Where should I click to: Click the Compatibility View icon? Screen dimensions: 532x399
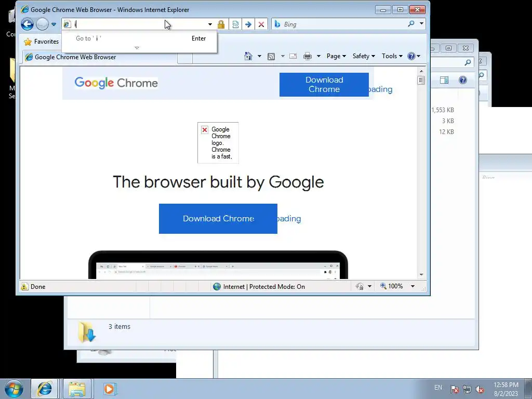pyautogui.click(x=235, y=24)
